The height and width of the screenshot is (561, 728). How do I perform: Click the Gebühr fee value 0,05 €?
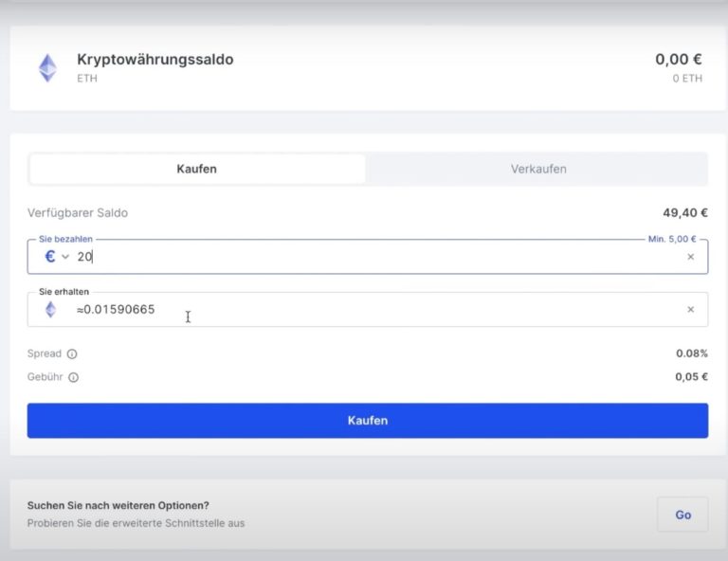[x=691, y=377]
